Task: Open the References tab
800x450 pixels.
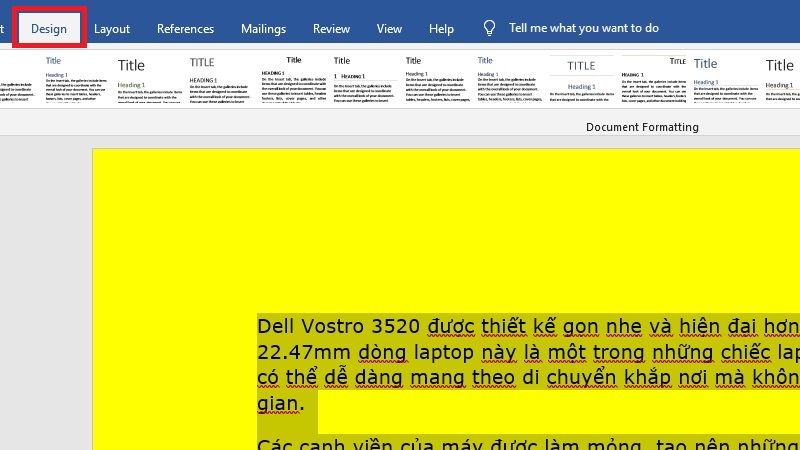Action: coord(185,29)
